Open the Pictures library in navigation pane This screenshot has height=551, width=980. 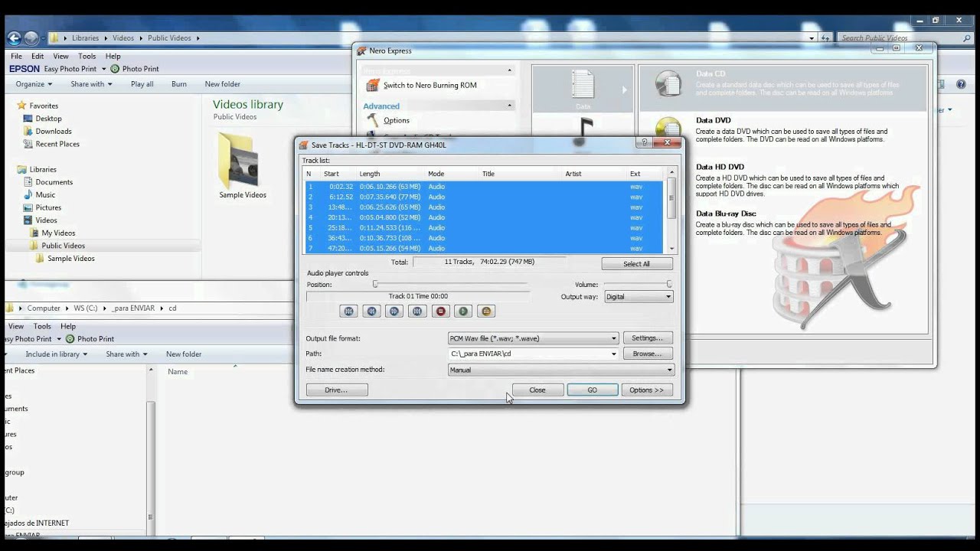(48, 207)
